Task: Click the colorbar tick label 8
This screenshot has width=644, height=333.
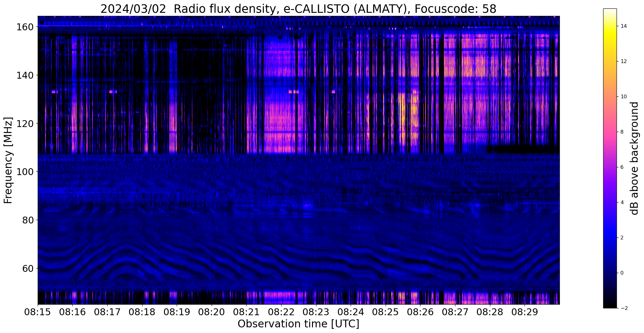Action: pyautogui.click(x=622, y=132)
